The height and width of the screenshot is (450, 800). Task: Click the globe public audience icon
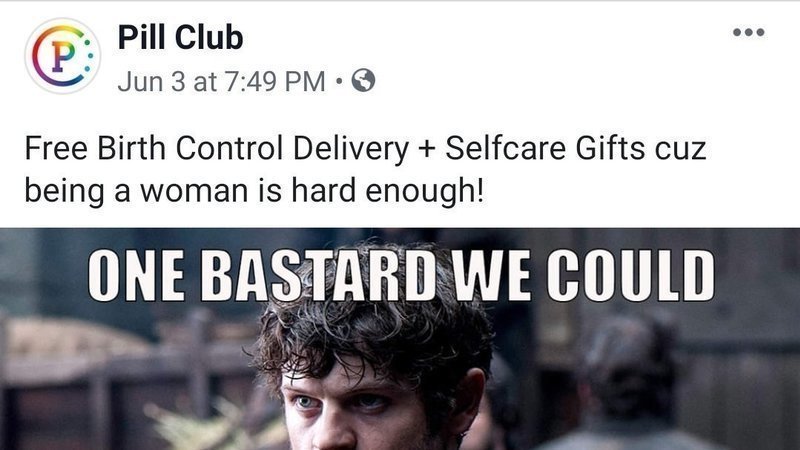coord(363,81)
